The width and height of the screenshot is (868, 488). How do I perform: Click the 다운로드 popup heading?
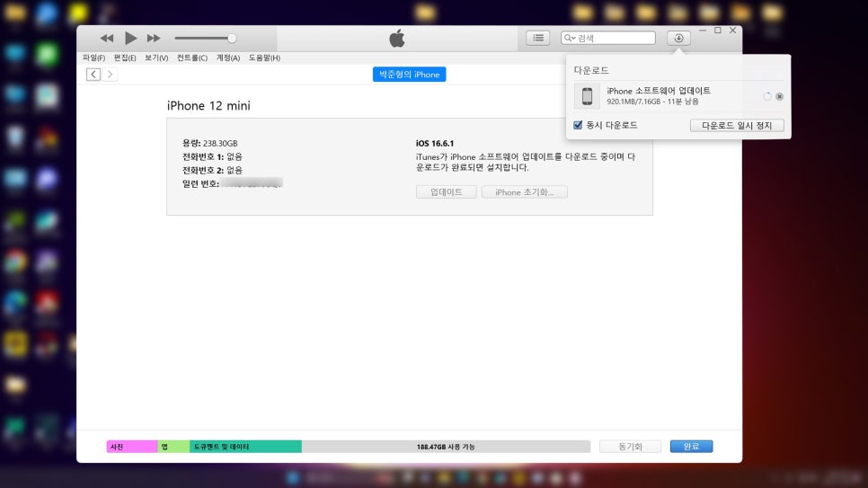point(591,70)
